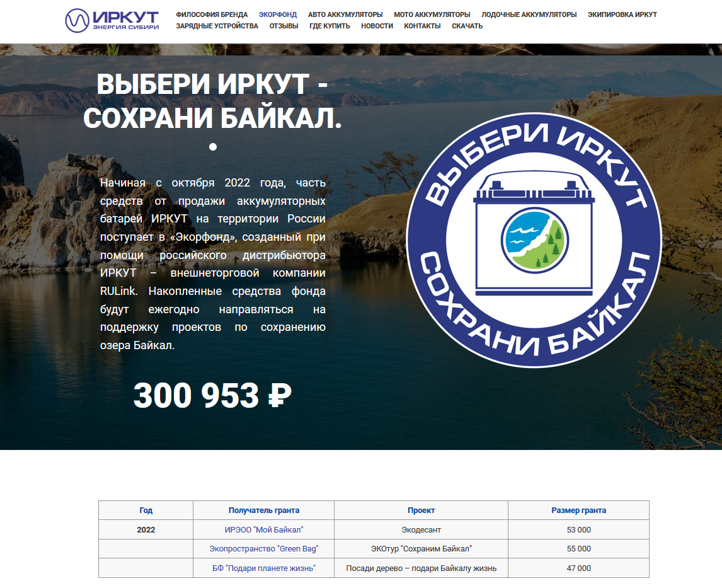Image resolution: width=722 pixels, height=588 pixels.
Task: Open the ИРЭОО "Мой Байкал" link
Action: (264, 530)
